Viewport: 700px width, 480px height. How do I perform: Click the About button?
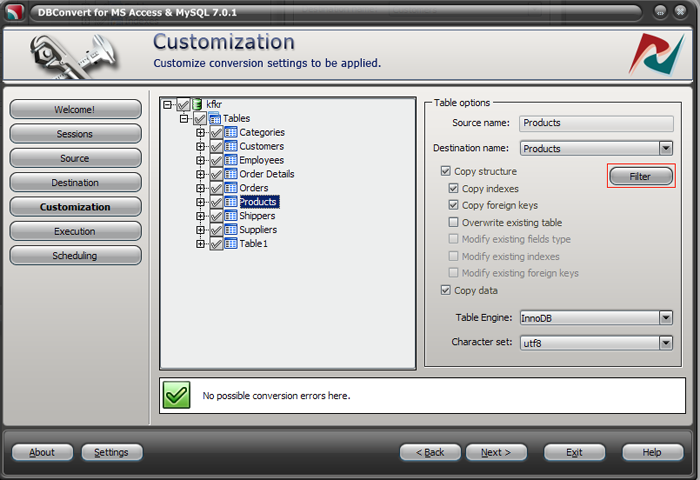coord(42,452)
